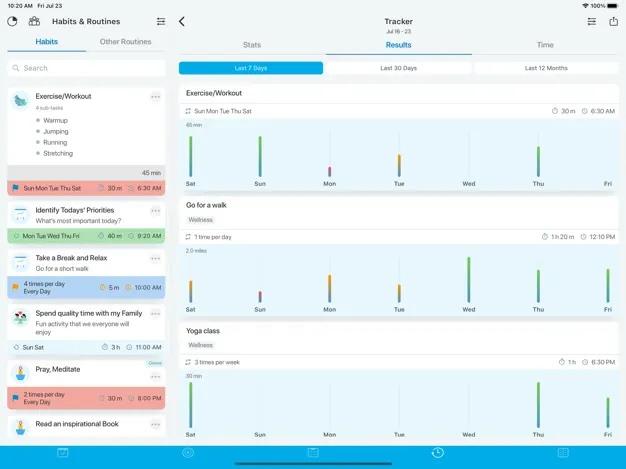
Task: Click the Saturday bar in Exercise/Workout chart
Action: [x=190, y=156]
